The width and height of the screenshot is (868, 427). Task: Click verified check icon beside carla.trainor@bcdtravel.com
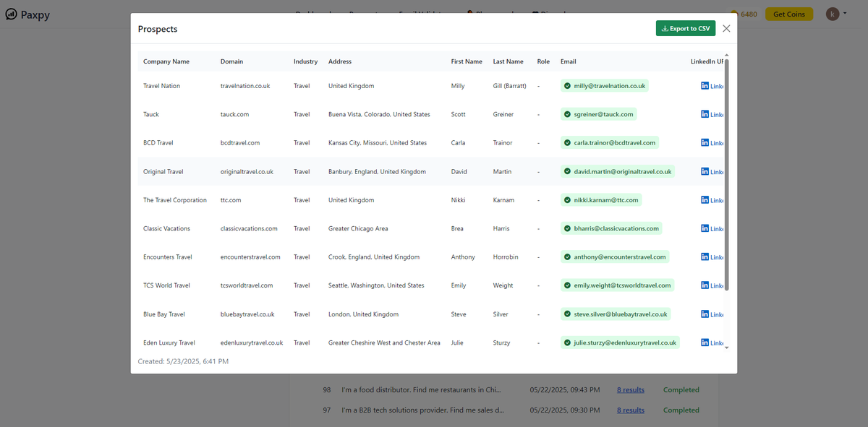tap(568, 142)
